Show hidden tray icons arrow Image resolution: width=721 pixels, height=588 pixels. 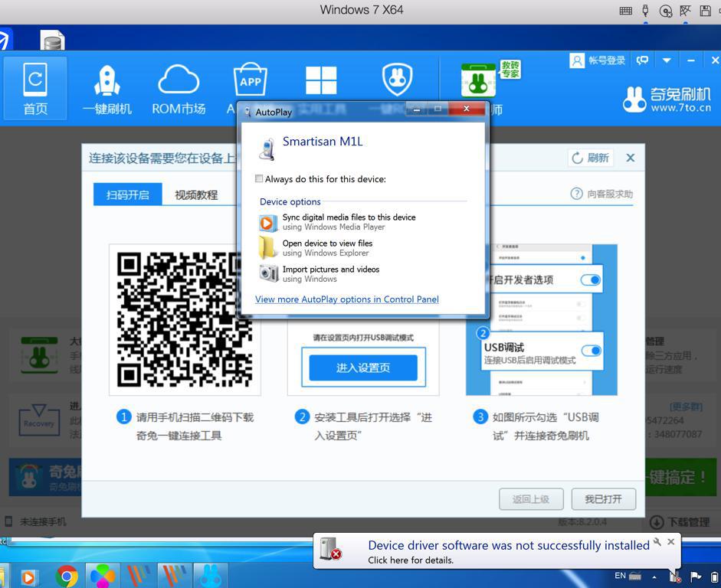point(654,577)
